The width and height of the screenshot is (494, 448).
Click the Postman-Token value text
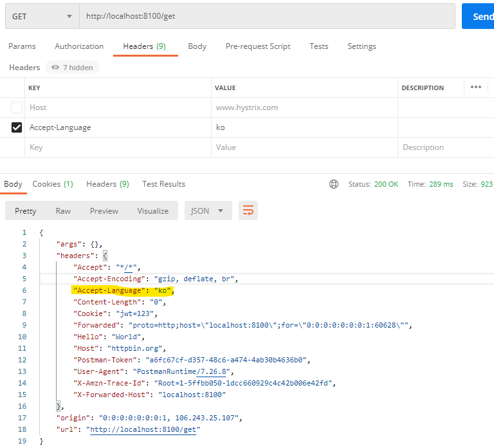[x=226, y=360]
